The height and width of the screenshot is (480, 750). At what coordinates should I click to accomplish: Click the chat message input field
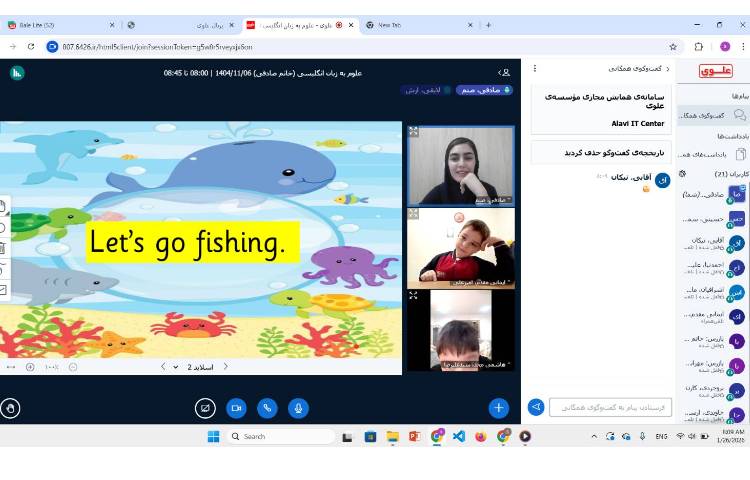609,407
